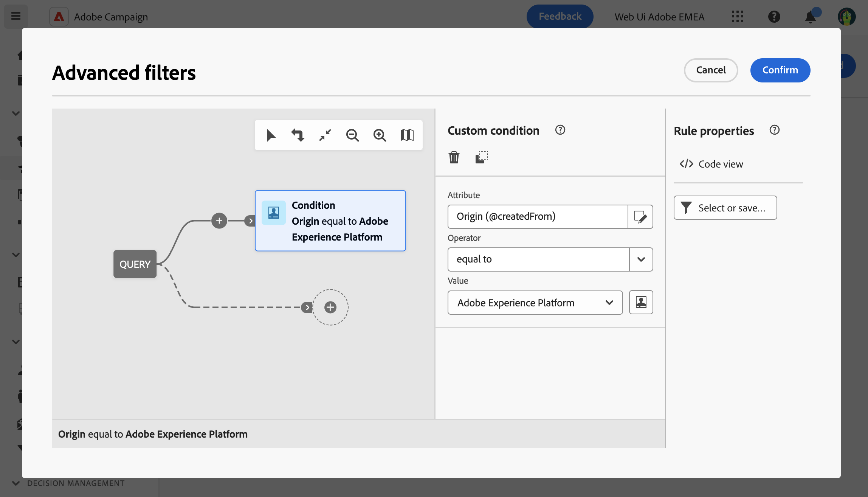Click the value picker icon beside Value

pyautogui.click(x=641, y=302)
